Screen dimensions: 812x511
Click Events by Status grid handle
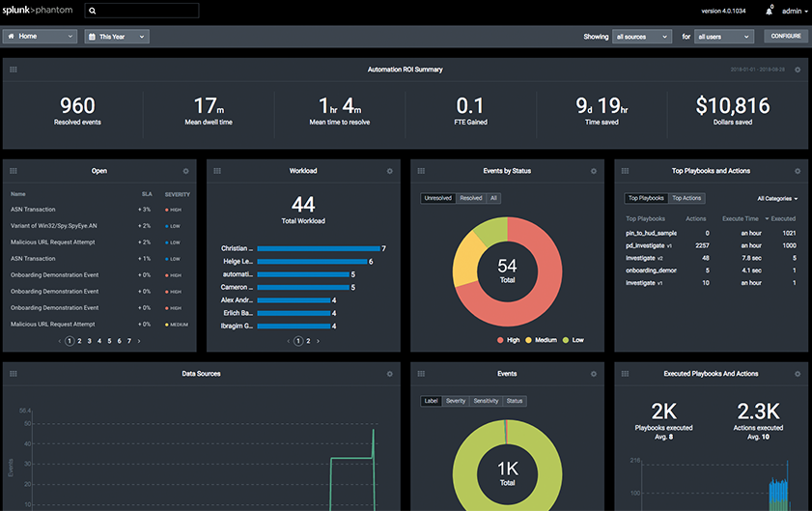point(421,171)
